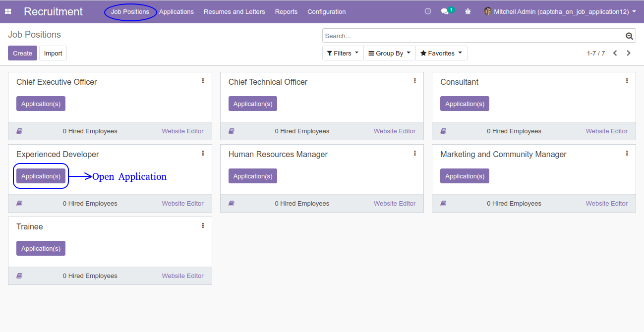Screen dimensions: 644x332
Task: Click the Experienced Developer card title
Action: point(58,155)
